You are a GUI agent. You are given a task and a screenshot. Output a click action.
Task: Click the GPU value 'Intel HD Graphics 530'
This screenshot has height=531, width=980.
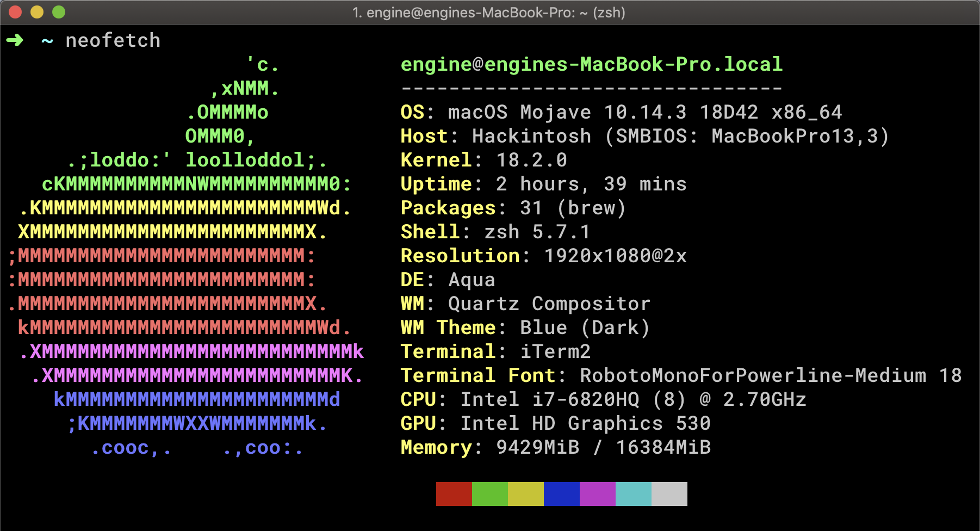(586, 423)
